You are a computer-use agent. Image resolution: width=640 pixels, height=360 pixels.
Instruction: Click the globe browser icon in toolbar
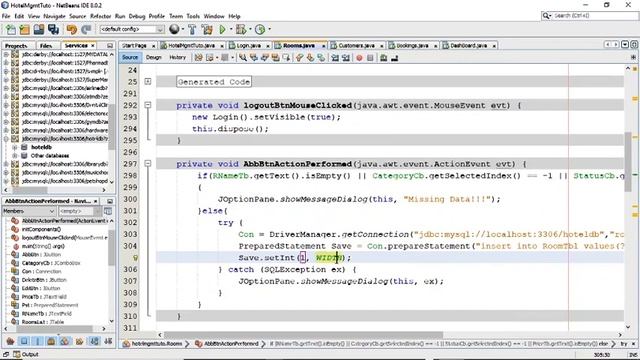pos(174,29)
